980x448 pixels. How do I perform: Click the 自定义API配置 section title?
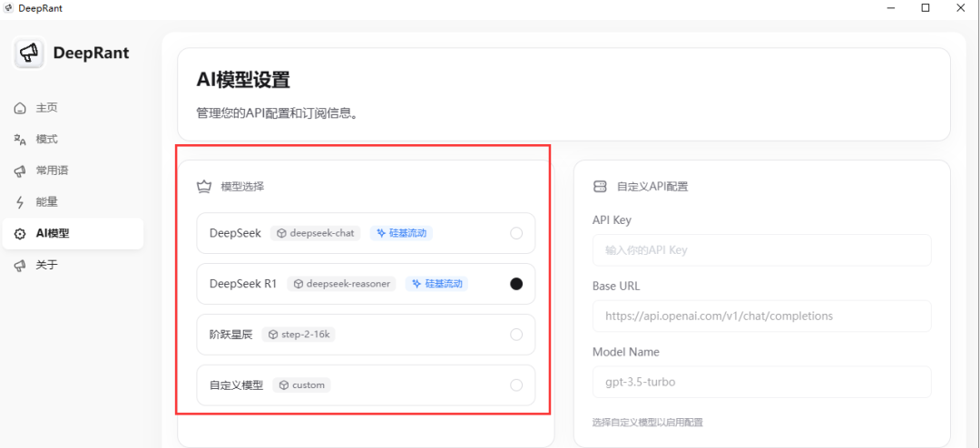tap(653, 186)
